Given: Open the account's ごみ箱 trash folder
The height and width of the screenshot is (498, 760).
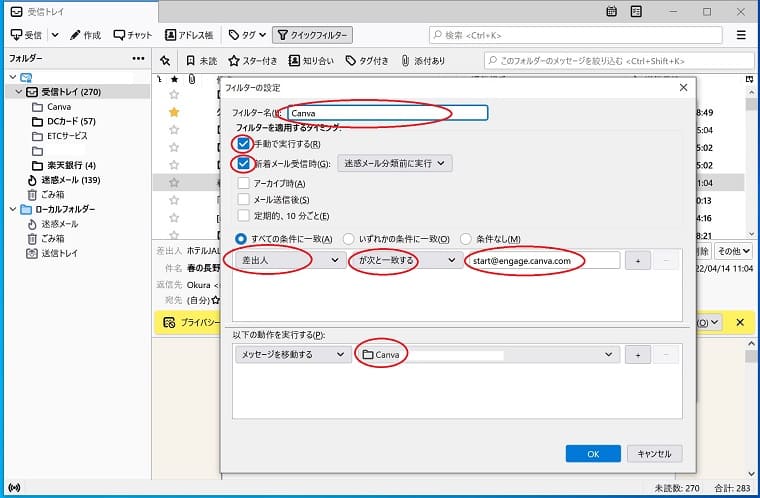Looking at the screenshot, I should coord(52,194).
